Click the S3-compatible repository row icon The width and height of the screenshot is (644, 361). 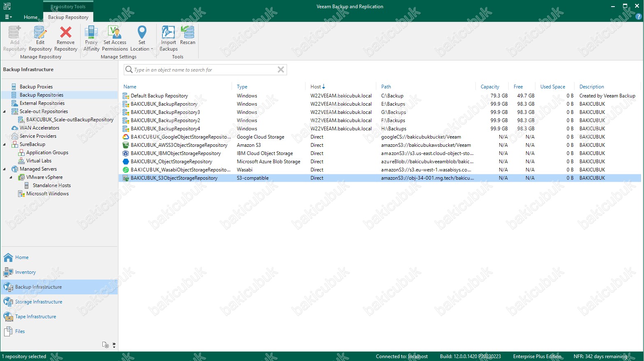pos(126,178)
